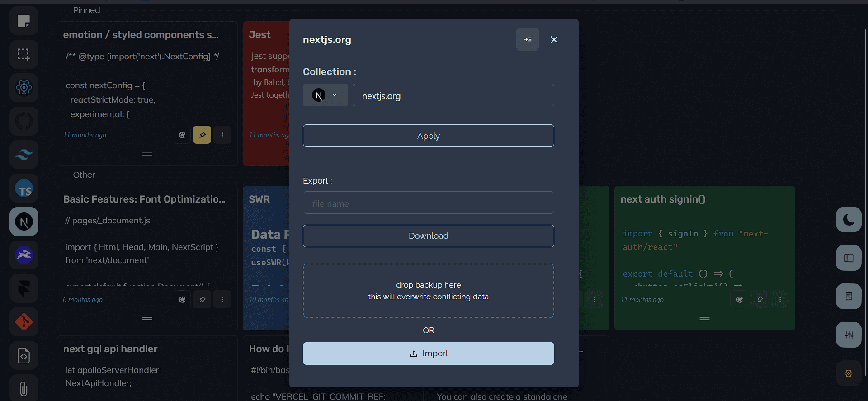Open more options on Basic Features: Font Optimization note
The width and height of the screenshot is (868, 401).
click(222, 299)
